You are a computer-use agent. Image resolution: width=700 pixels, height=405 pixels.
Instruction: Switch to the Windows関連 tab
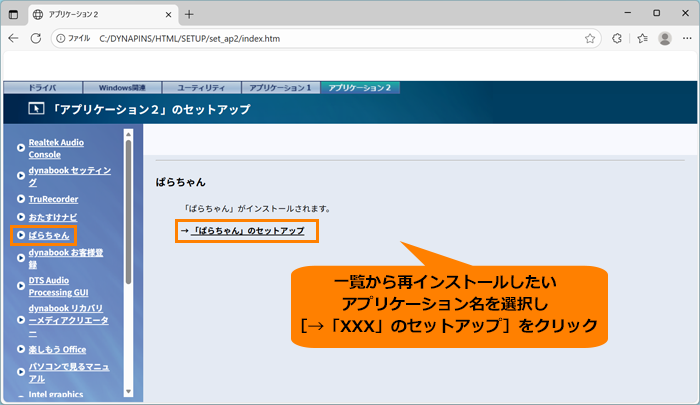120,88
